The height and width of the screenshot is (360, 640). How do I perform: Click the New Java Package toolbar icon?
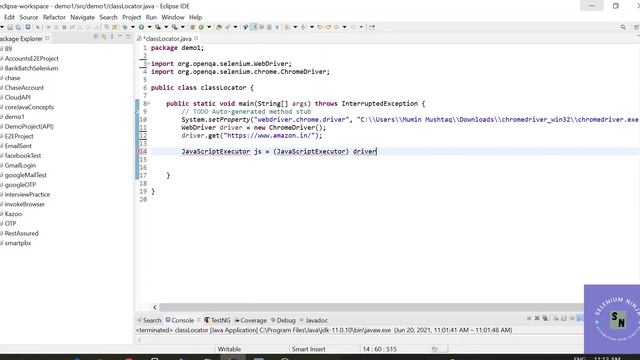[x=193, y=27]
